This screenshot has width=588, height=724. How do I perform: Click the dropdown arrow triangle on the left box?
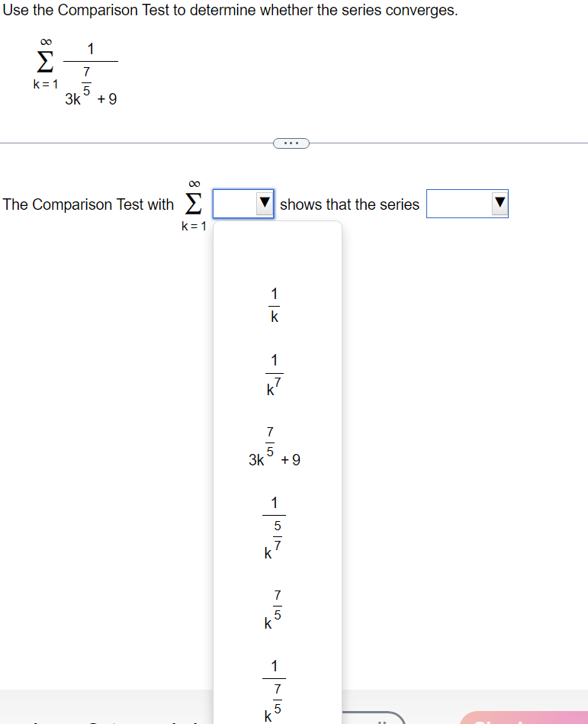coord(263,203)
